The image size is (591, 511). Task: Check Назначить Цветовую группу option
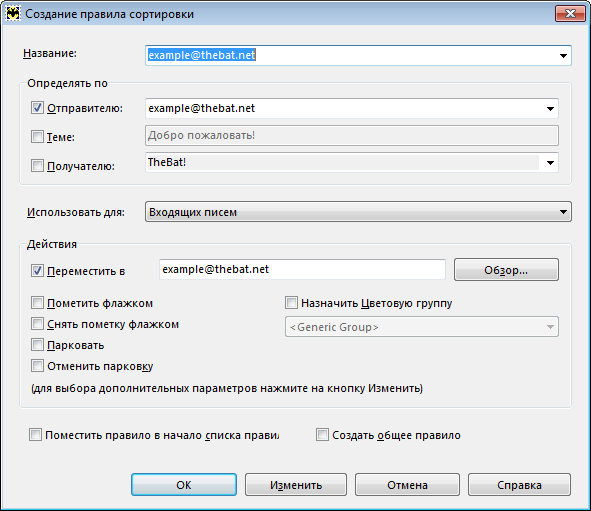pos(291,303)
